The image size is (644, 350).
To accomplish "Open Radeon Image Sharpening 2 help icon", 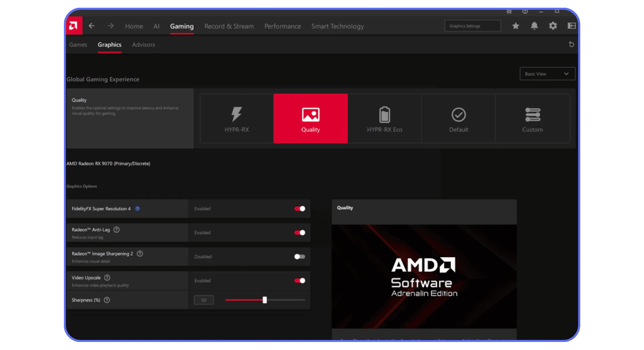I will pos(140,254).
